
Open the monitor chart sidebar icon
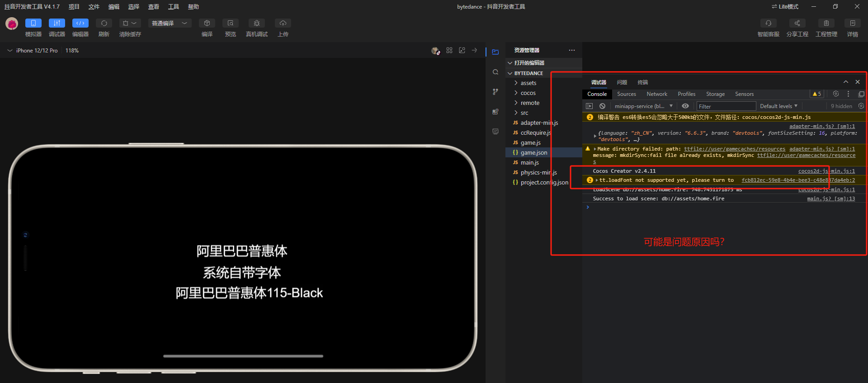tap(495, 132)
